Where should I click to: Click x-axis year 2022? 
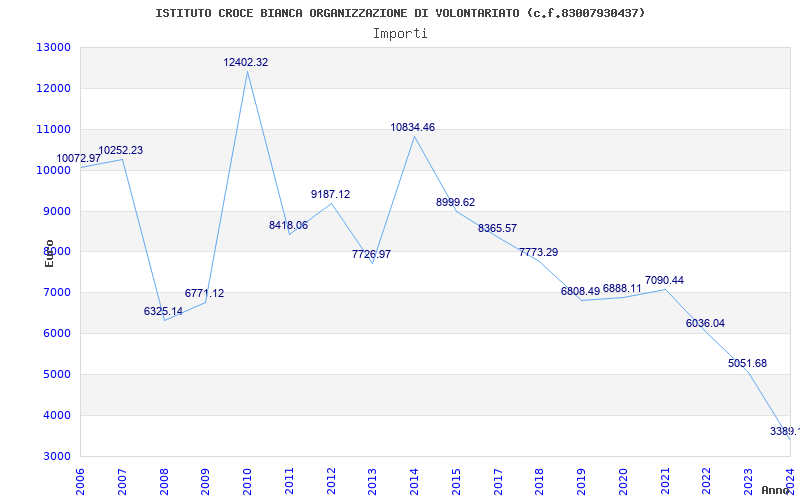pyautogui.click(x=707, y=481)
